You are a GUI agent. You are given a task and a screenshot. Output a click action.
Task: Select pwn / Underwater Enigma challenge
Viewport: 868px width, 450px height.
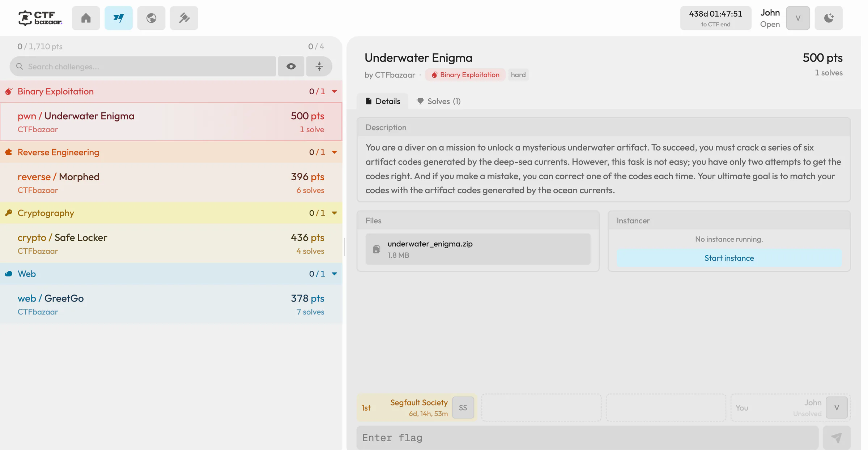(x=171, y=122)
